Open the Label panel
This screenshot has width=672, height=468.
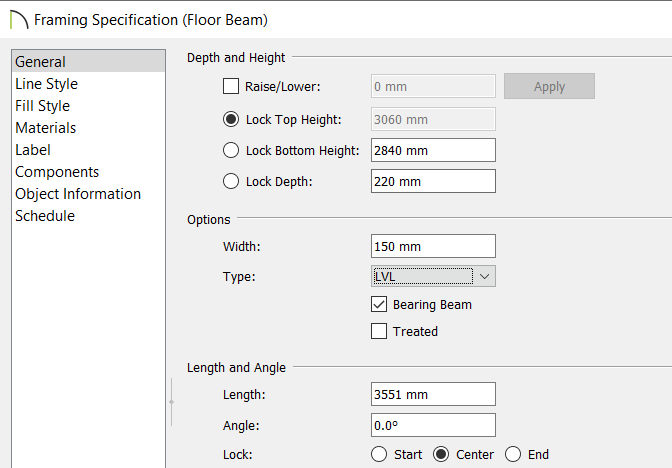click(88, 150)
